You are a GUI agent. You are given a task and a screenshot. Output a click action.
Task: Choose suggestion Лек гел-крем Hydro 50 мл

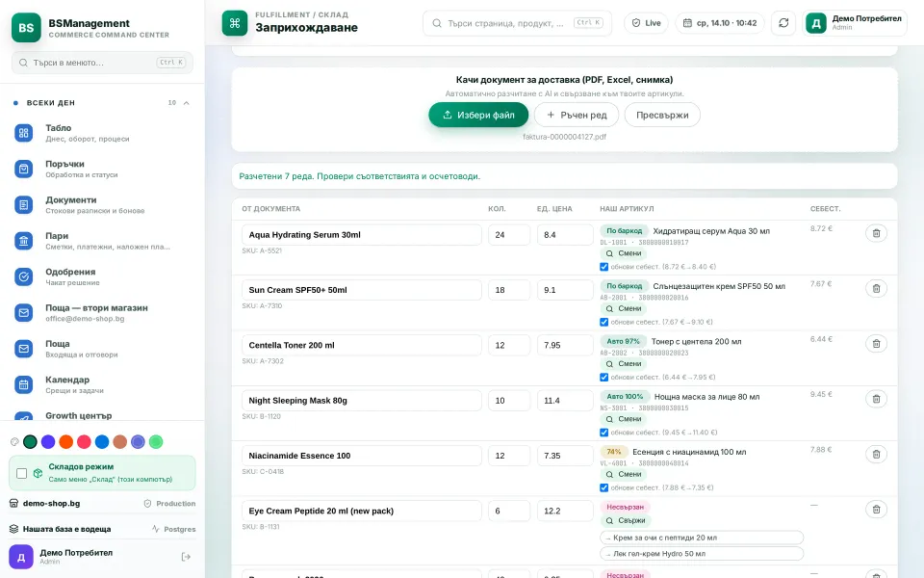[x=702, y=553]
